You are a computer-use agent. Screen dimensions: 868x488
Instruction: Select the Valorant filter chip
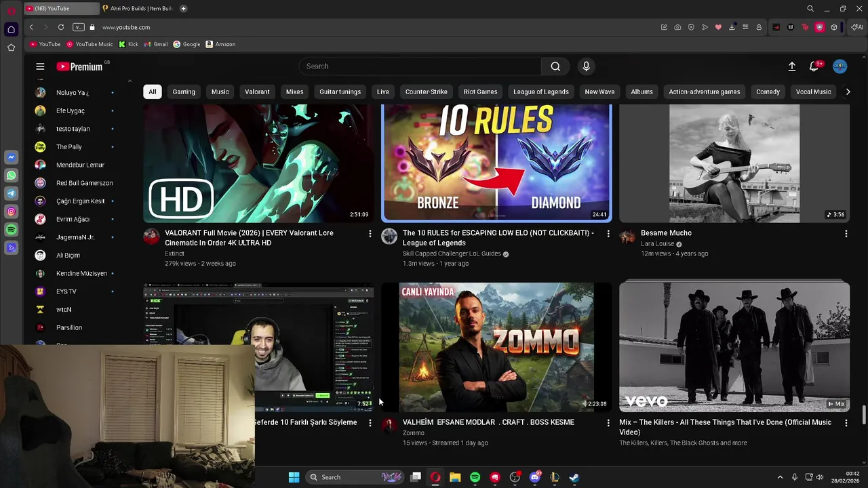pos(257,91)
